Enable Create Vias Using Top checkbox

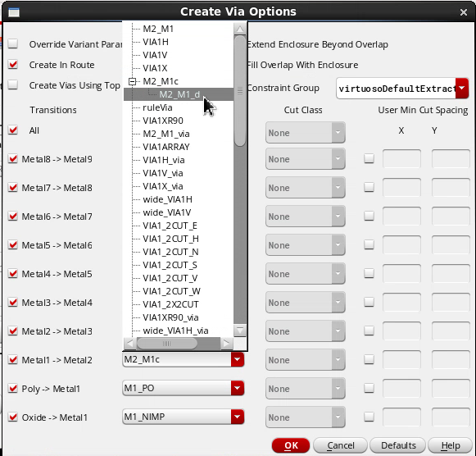point(13,84)
